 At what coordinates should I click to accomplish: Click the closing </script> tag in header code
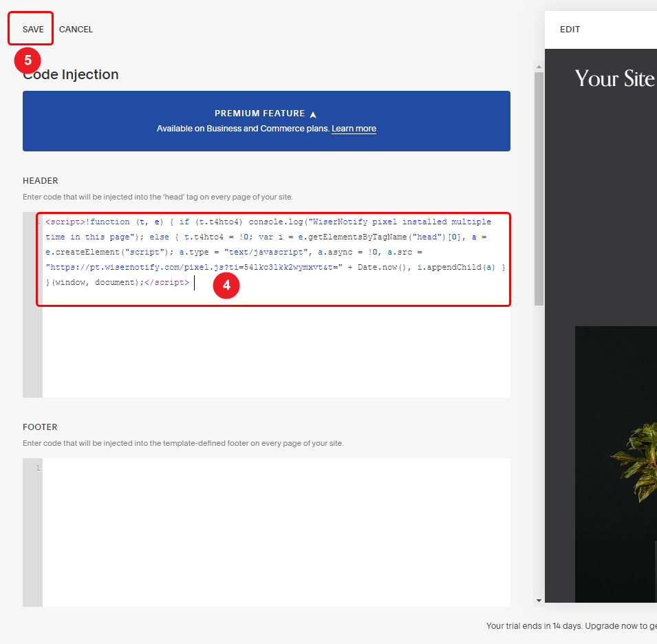click(166, 282)
